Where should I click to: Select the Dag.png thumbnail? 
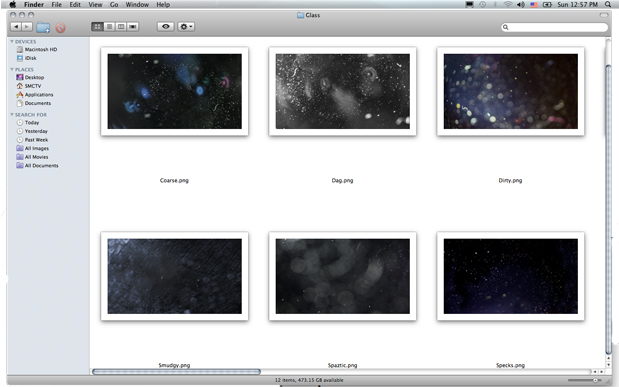click(343, 91)
